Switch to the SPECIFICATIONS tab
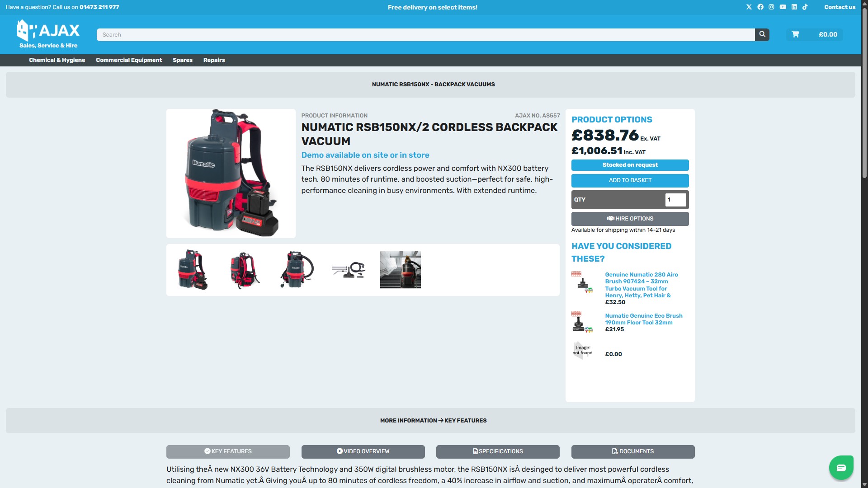This screenshot has width=868, height=488. coord(498,451)
